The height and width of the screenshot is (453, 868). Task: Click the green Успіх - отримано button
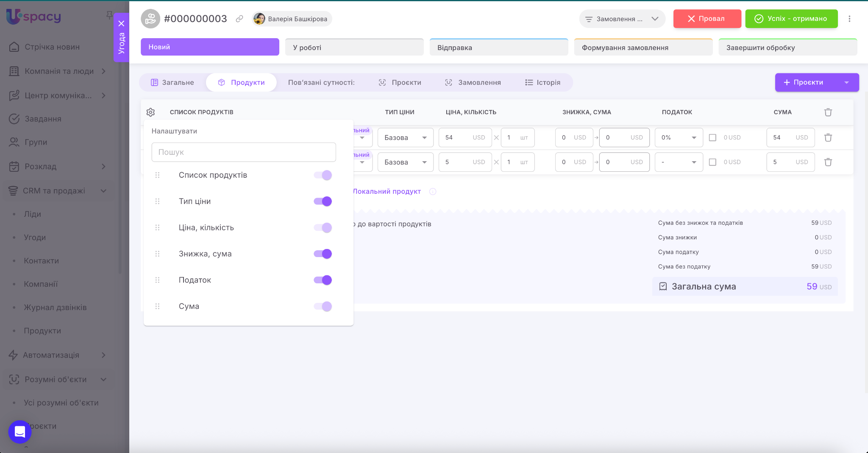pyautogui.click(x=791, y=19)
